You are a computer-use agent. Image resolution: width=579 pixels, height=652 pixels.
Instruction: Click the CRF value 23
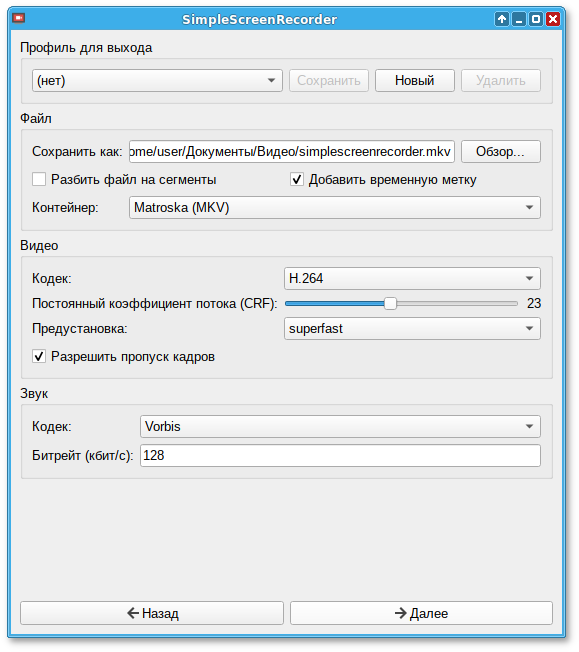(534, 304)
